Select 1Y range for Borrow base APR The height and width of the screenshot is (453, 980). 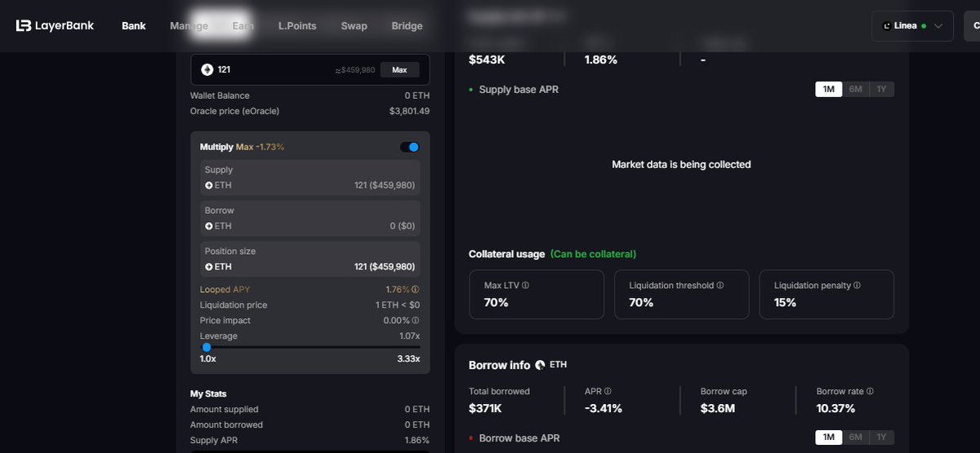[881, 437]
